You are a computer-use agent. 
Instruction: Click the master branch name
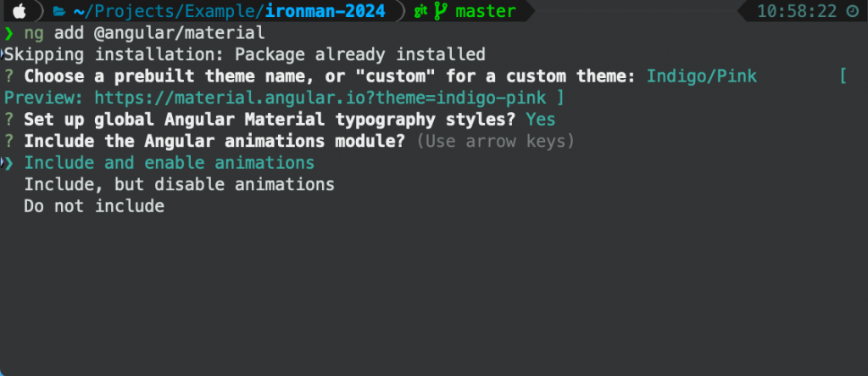(486, 10)
